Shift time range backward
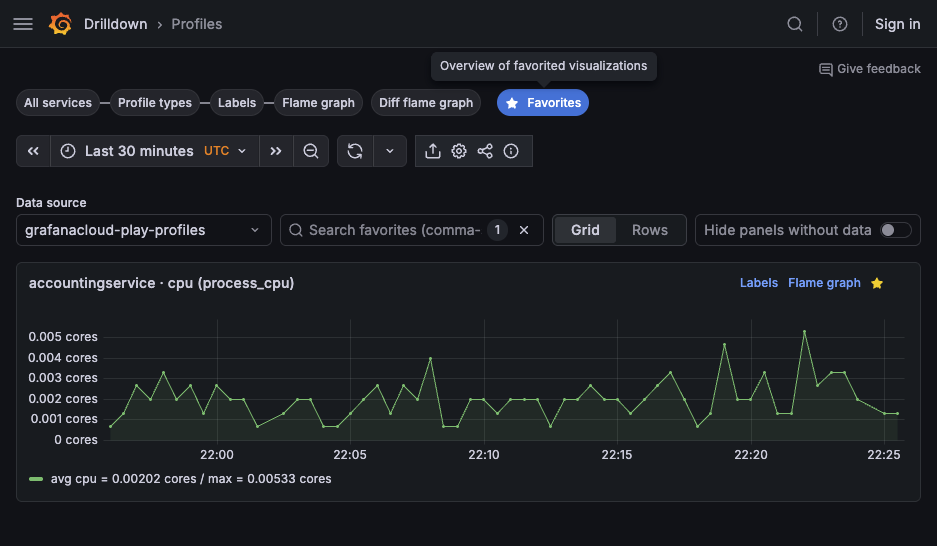Viewport: 937px width, 546px height. pos(33,151)
